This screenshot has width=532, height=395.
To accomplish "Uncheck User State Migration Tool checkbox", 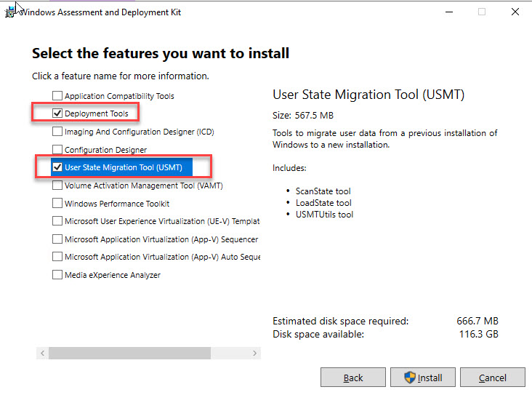I will [x=57, y=167].
